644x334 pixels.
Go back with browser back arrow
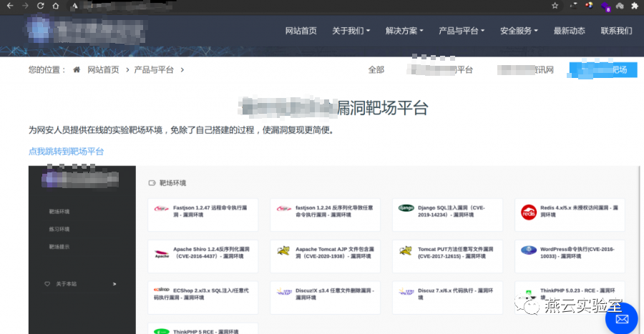[10, 6]
